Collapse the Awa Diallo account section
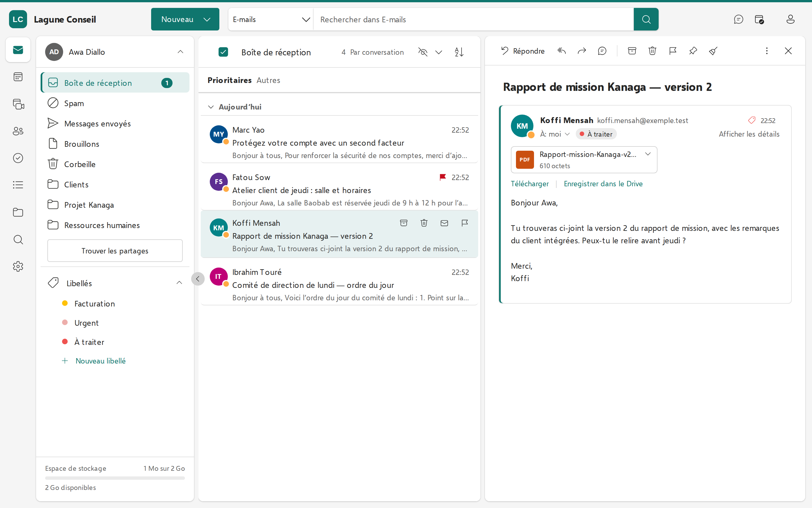Screen dimensions: 812x508 180,52
